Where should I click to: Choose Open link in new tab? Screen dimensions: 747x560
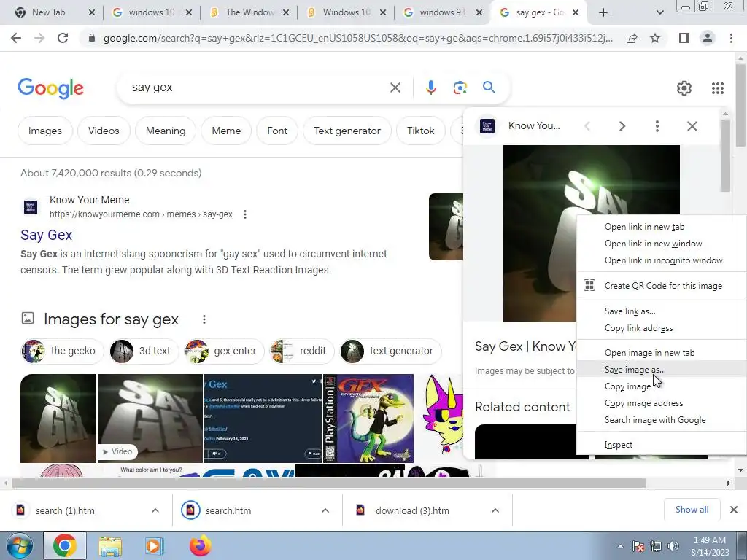[661, 227]
